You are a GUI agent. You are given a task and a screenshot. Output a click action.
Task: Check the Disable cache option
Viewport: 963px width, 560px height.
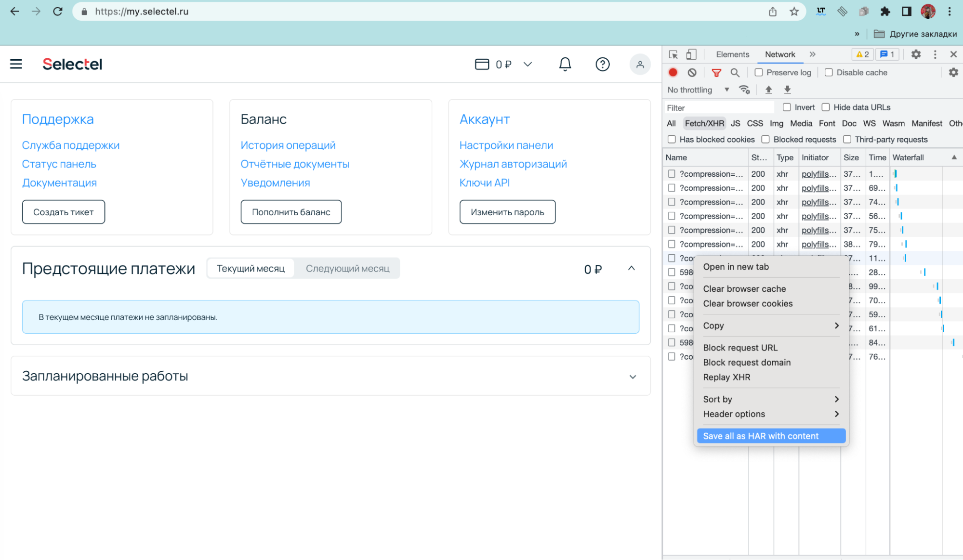coord(829,72)
